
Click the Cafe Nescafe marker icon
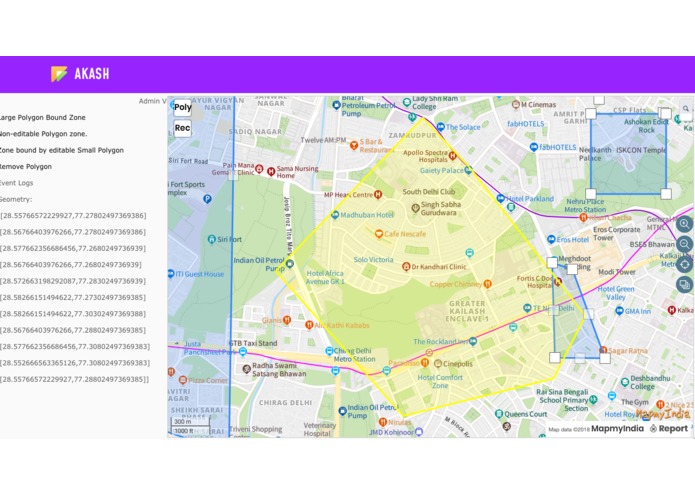tap(379, 233)
